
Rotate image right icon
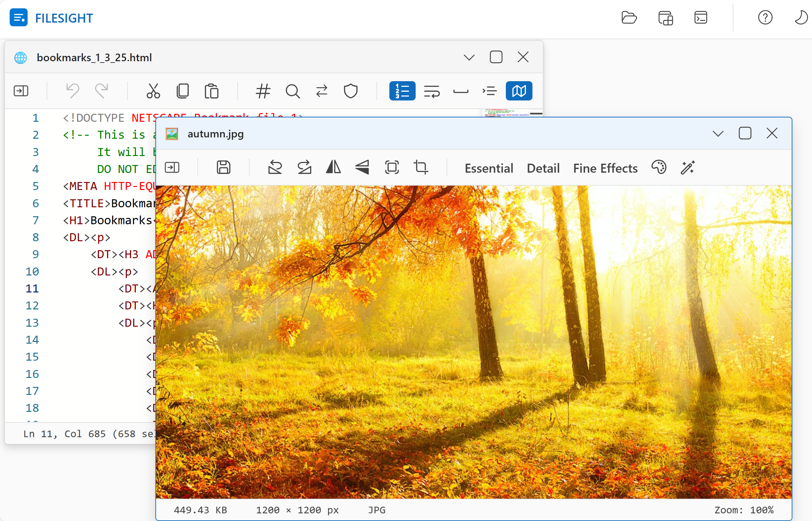pyautogui.click(x=304, y=167)
